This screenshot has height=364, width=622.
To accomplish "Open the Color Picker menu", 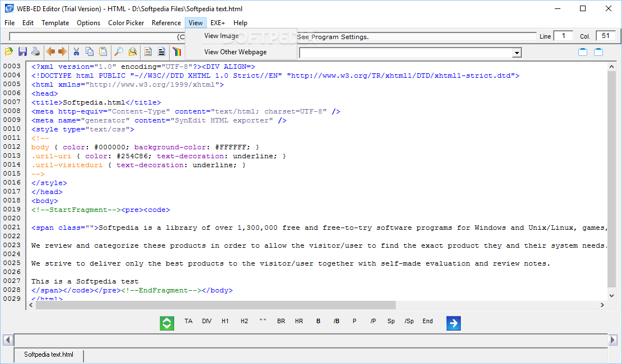I will click(x=126, y=23).
